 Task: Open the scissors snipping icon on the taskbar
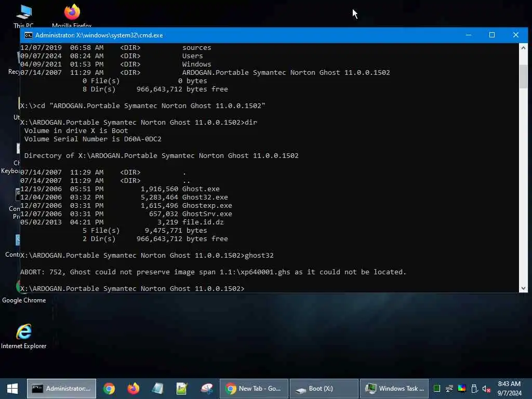pyautogui.click(x=207, y=389)
